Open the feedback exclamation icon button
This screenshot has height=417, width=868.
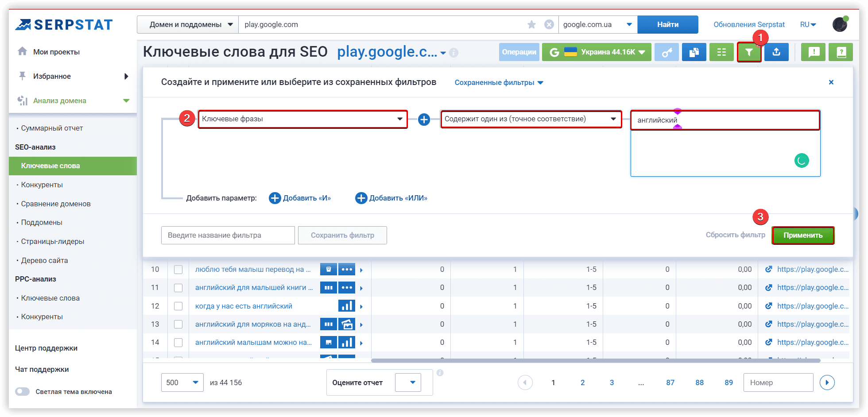point(814,52)
